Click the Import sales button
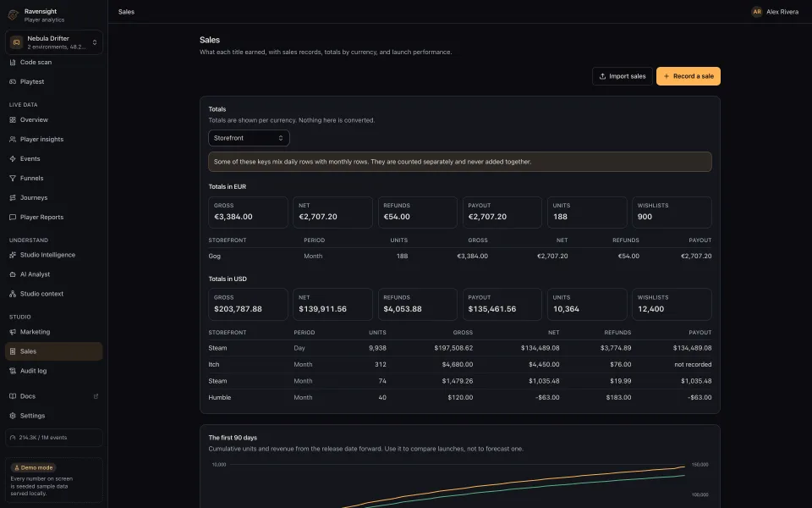812x508 pixels. [622, 76]
